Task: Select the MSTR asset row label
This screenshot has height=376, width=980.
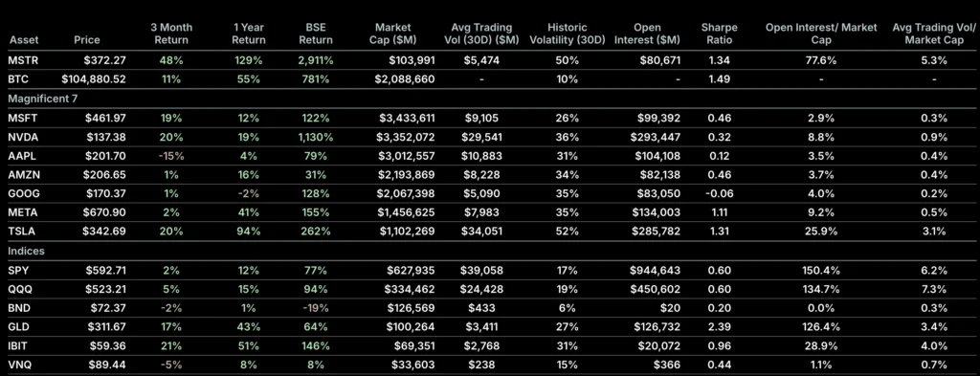Action: [21, 60]
